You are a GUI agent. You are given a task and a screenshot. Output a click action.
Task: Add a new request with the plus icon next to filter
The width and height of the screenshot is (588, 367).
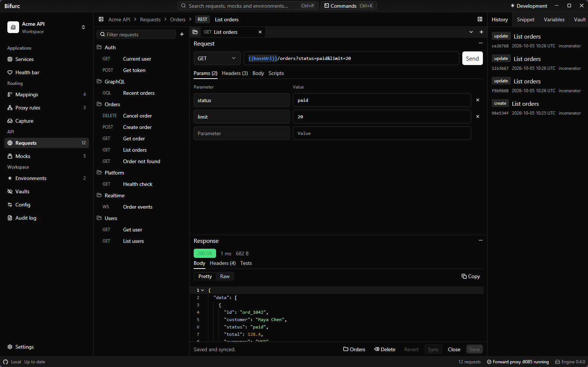click(x=182, y=35)
